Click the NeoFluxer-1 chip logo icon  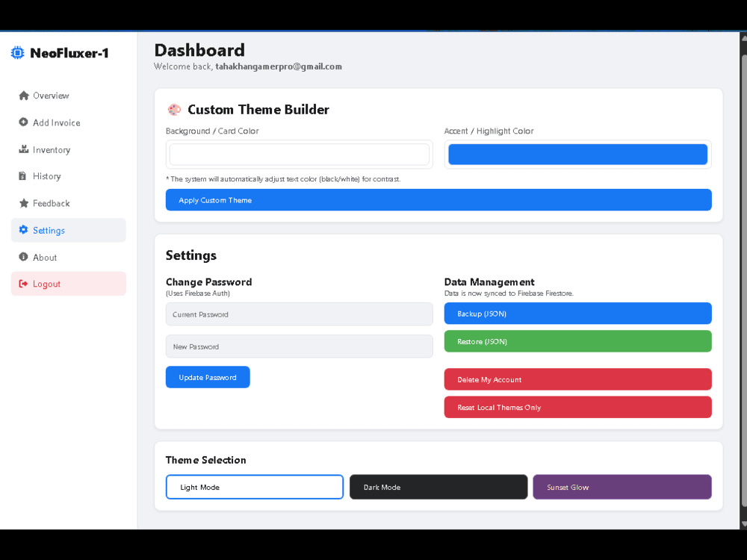tap(18, 53)
